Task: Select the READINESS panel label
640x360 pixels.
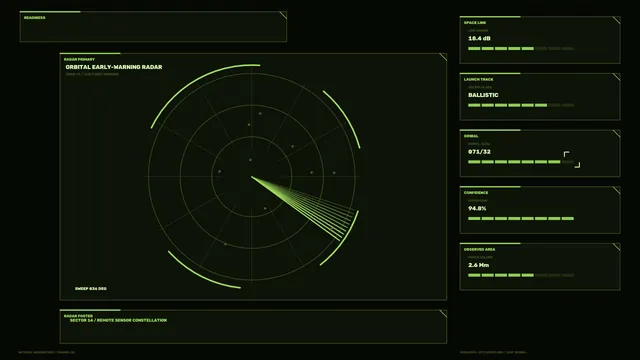Action: tap(34, 18)
